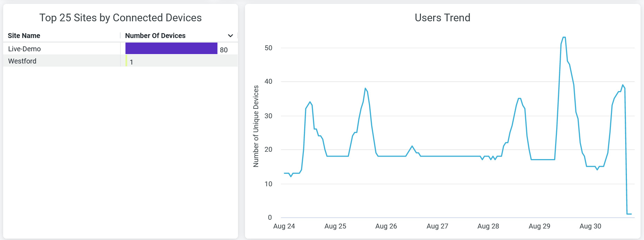The width and height of the screenshot is (644, 240).
Task: Click the small green Westford devices bar
Action: [126, 61]
